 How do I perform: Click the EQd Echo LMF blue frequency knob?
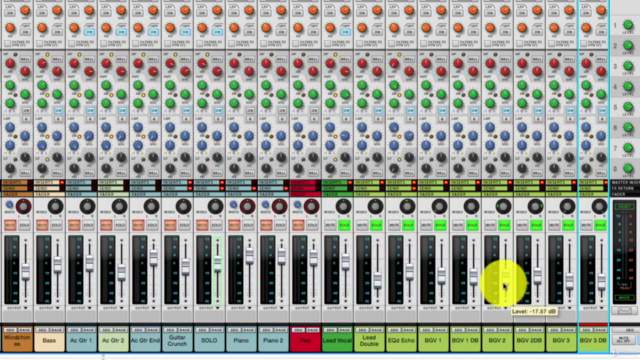pos(409,136)
